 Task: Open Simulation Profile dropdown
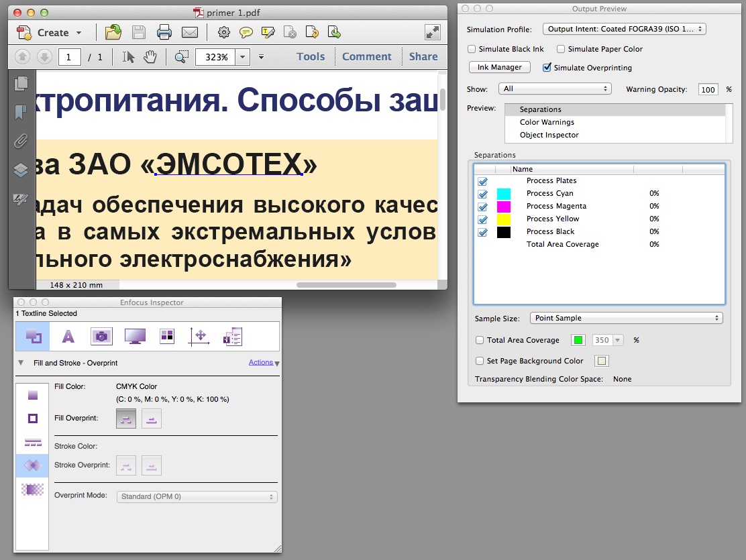pyautogui.click(x=624, y=29)
